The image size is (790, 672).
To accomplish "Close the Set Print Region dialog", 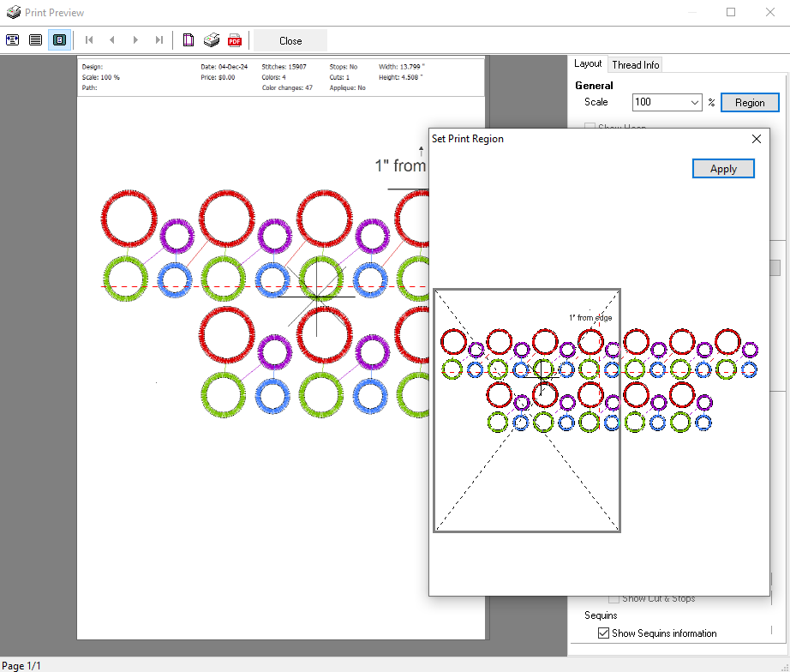I will click(x=756, y=139).
